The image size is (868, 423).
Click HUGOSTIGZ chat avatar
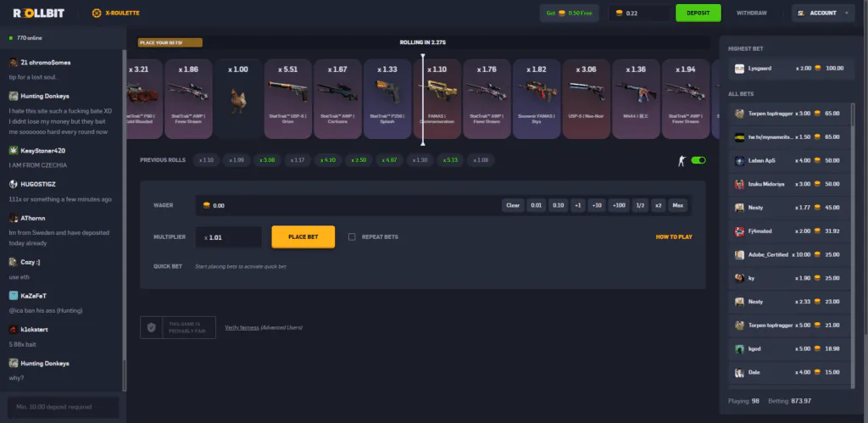tap(14, 184)
